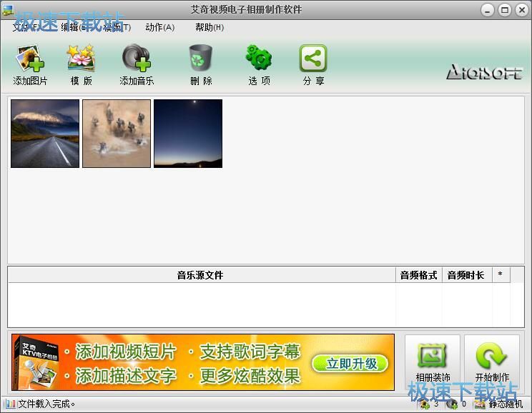
Task: Open the 帮助(H) menu
Action: pos(210,27)
